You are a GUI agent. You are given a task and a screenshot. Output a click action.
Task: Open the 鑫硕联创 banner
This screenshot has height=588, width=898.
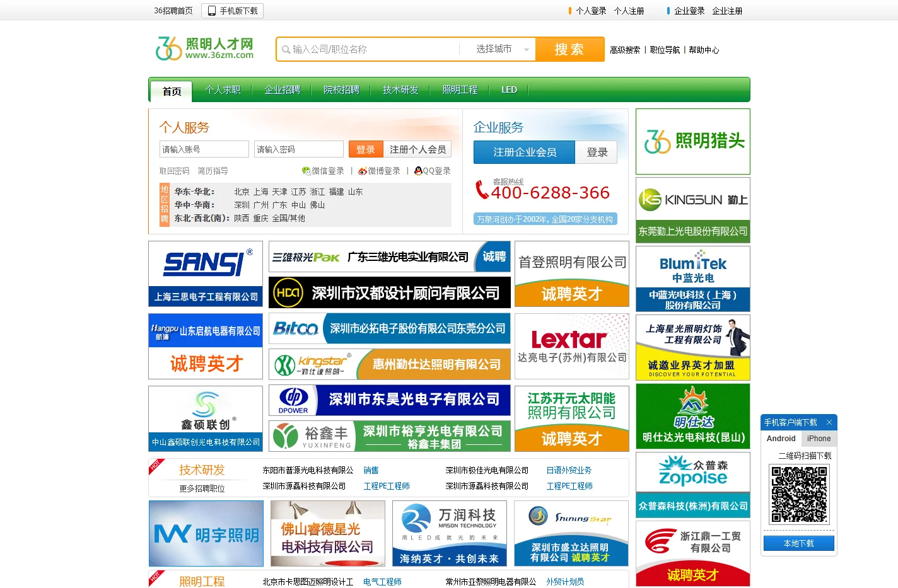click(x=206, y=418)
